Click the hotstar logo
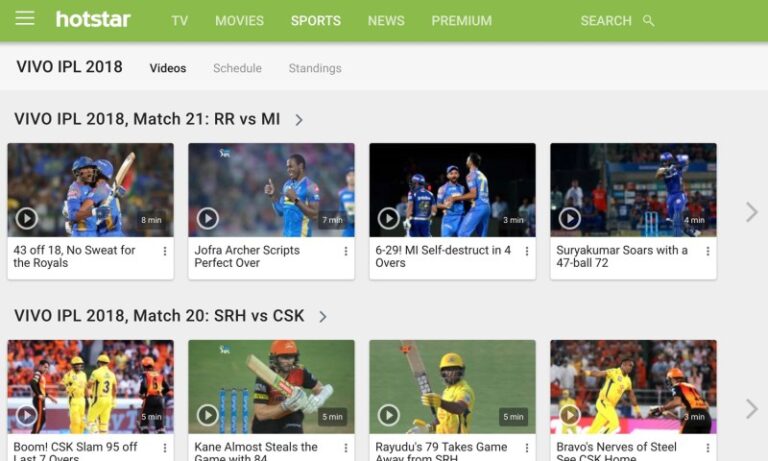The width and height of the screenshot is (768, 461). [93, 20]
